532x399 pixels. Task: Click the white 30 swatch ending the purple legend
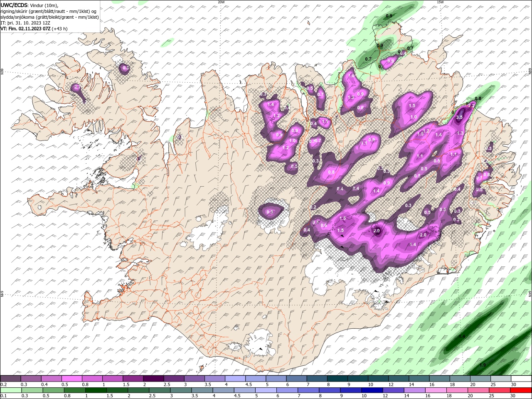[x=521, y=379]
